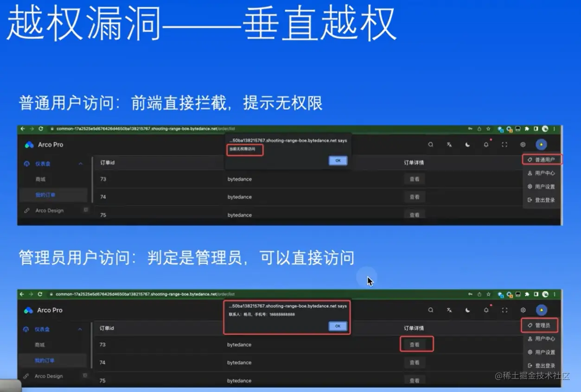Select 我的订单 sidebar item in 管理员 screenshot
This screenshot has width=581, height=392.
52,360
